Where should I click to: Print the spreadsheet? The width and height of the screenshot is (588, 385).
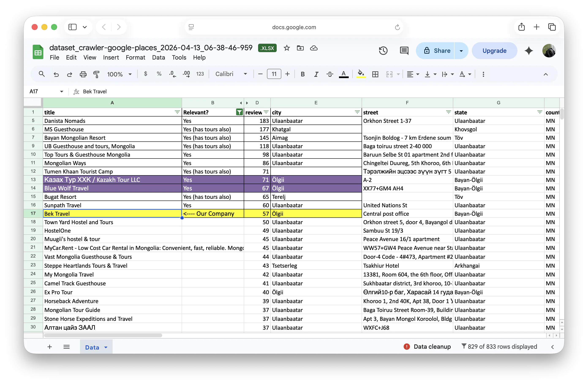pos(83,74)
